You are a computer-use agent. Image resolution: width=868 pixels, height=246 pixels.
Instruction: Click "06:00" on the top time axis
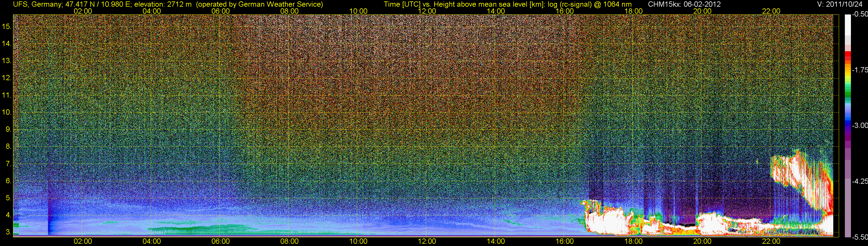pyautogui.click(x=221, y=11)
